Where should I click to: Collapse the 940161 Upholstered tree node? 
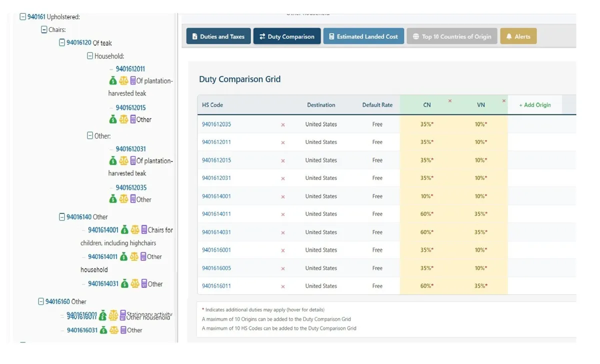[x=22, y=16]
